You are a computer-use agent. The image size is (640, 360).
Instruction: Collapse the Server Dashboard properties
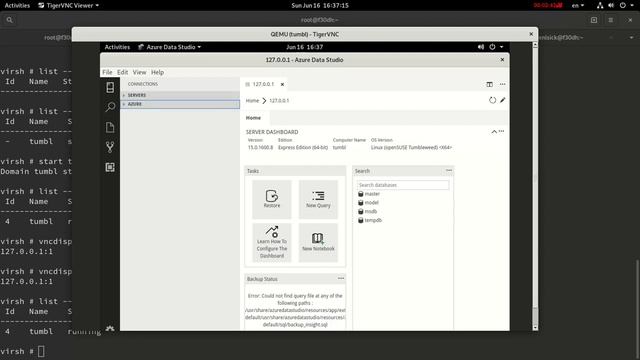pyautogui.click(x=494, y=131)
